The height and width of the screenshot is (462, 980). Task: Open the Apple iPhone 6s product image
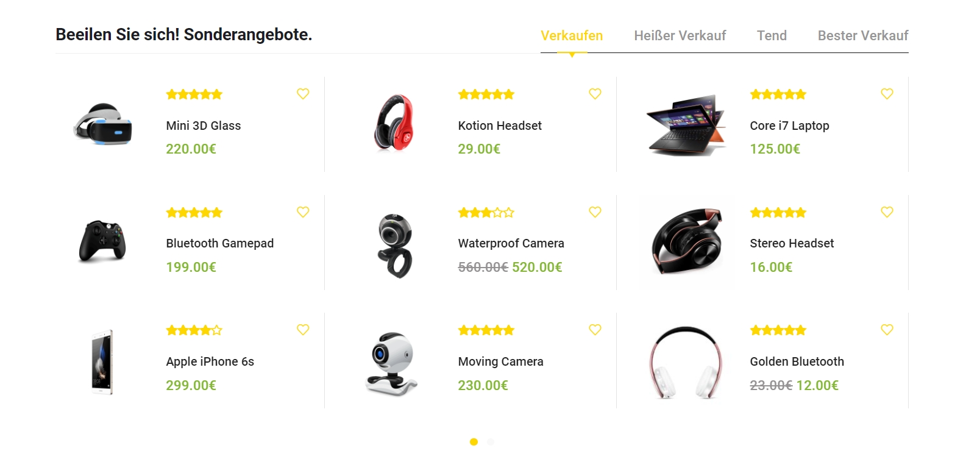(102, 362)
